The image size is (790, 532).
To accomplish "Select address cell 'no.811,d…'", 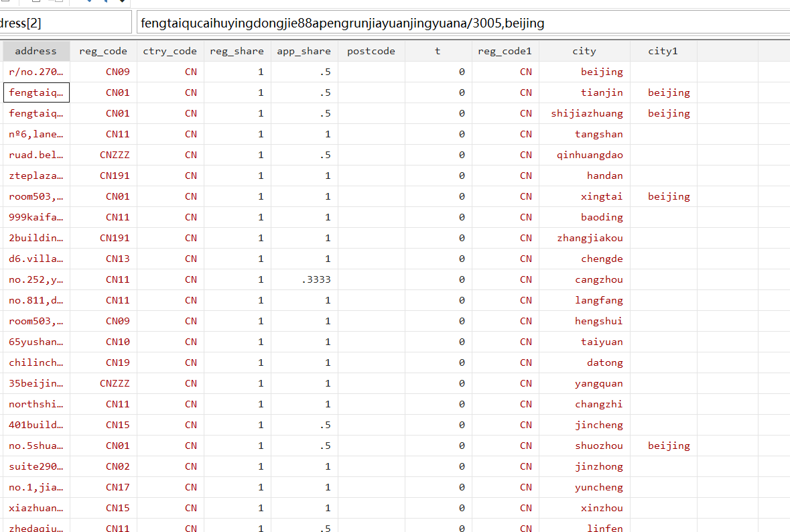I will click(x=36, y=300).
